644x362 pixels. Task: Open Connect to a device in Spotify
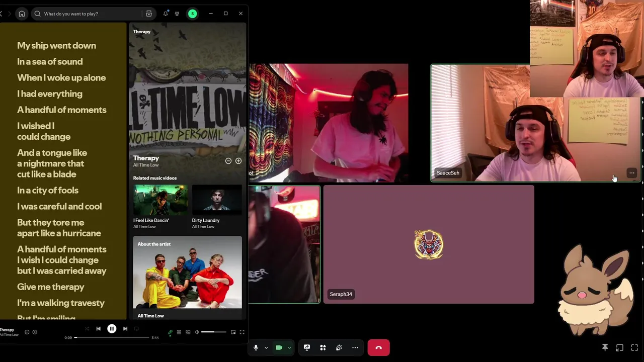point(188,332)
